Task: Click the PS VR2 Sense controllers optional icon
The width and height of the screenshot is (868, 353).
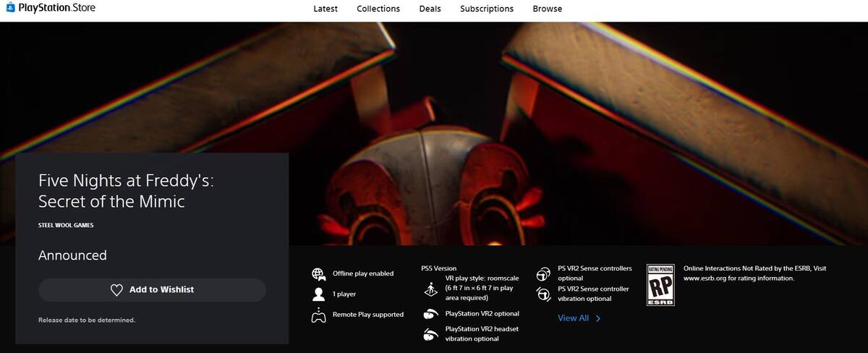Action: pos(543,274)
